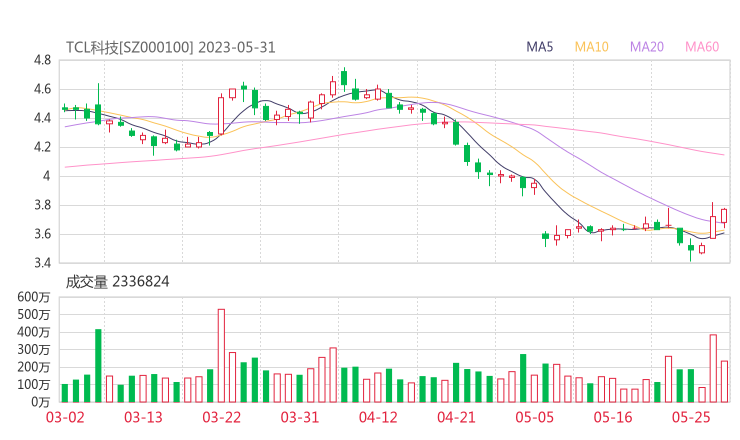This screenshot has width=740, height=440.
Task: Click the 3.6 price axis label
Action: tap(42, 234)
